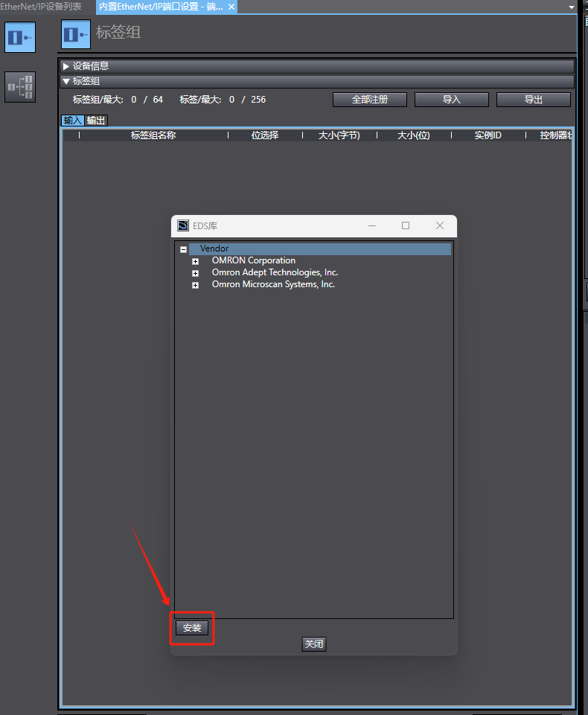
Task: Expand the 设备信息 section
Action: [66, 66]
